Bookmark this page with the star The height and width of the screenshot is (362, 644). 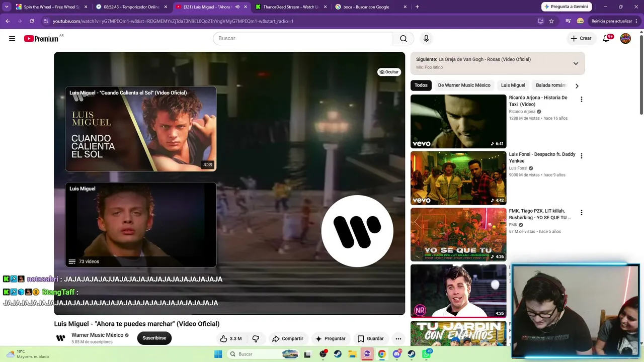(551, 21)
